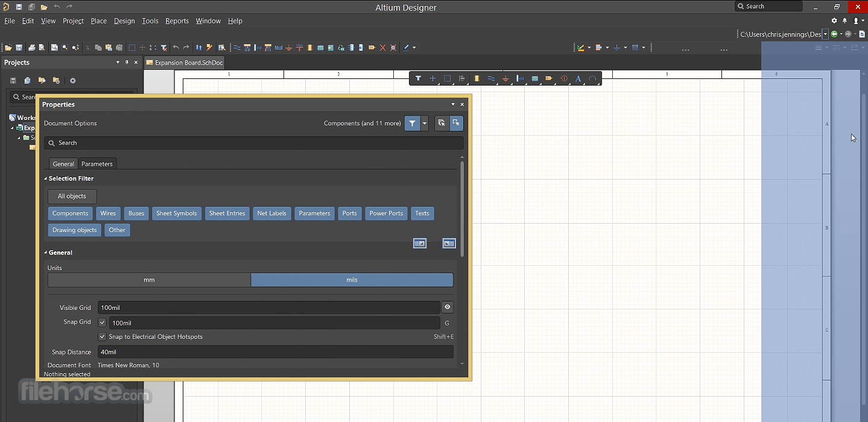Select the VCC power port tool

point(299,48)
